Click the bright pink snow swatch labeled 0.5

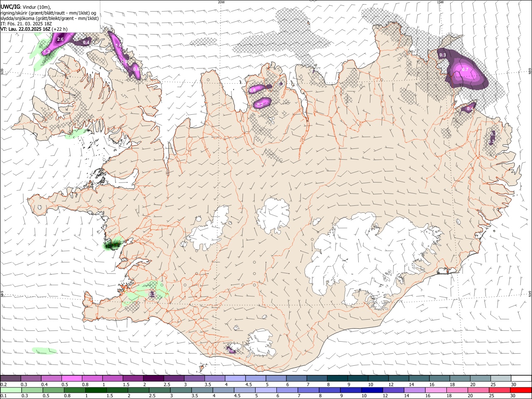(x=71, y=379)
